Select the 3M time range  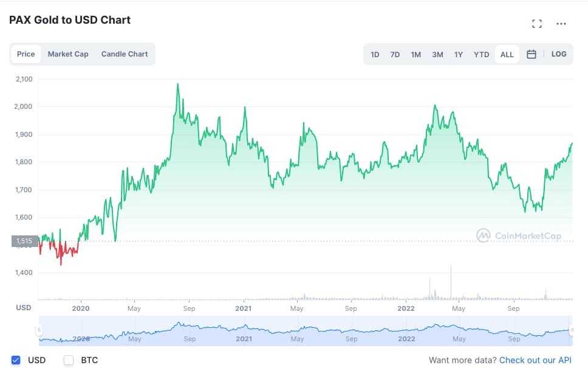click(437, 54)
